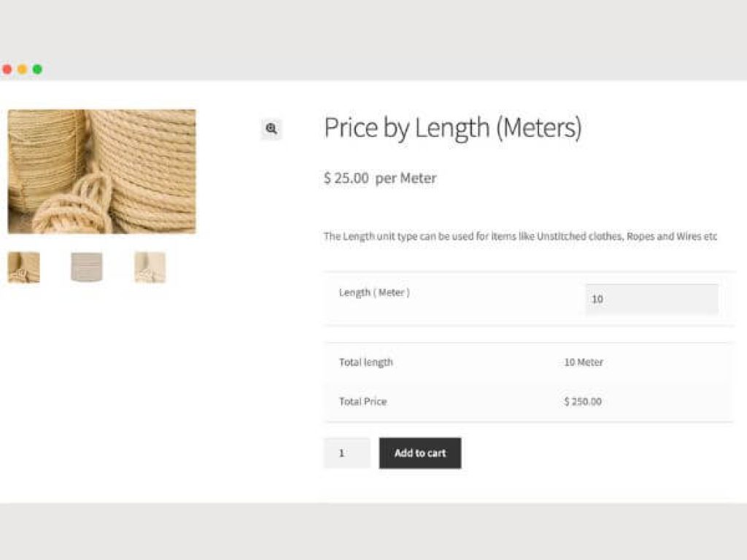Select the Length unit description text

[519, 236]
